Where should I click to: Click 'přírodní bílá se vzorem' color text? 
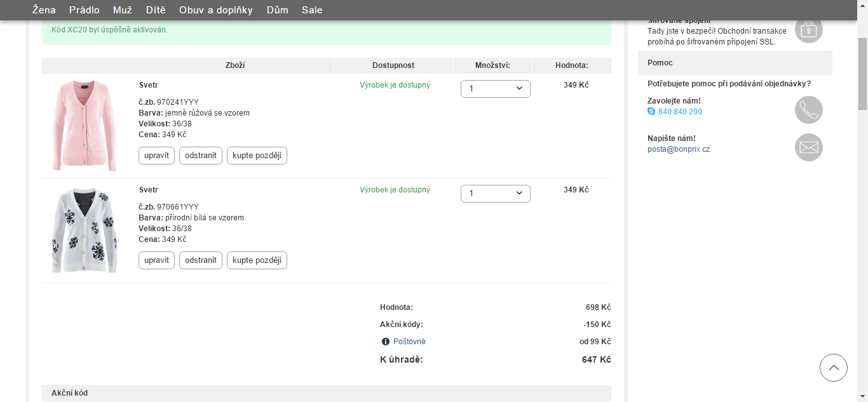coord(204,218)
